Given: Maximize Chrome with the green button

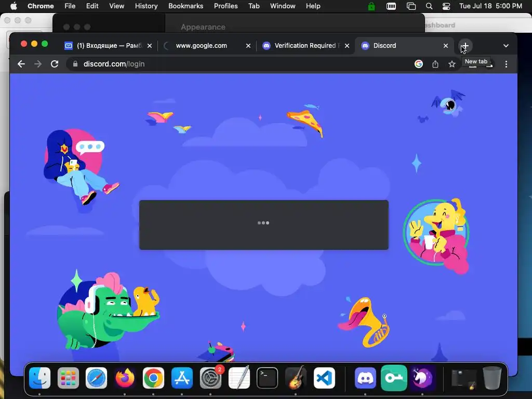Looking at the screenshot, I should coord(45,44).
